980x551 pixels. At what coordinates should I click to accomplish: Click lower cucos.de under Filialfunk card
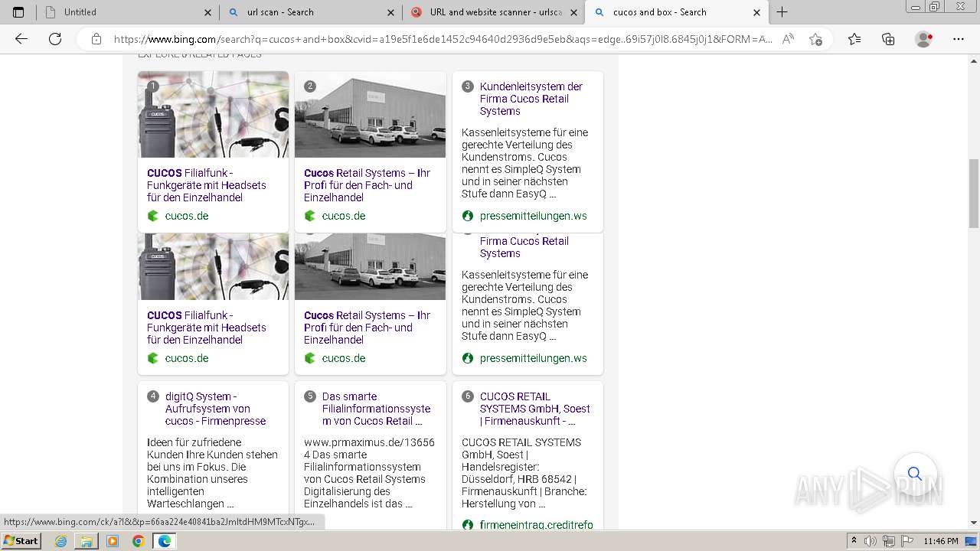187,358
